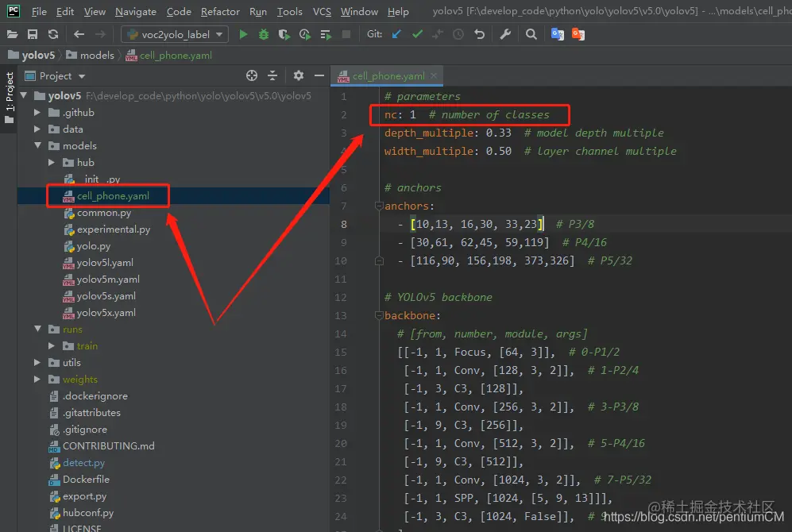Select CONTRIBUTING.md file
This screenshot has height=532, width=792.
[108, 445]
